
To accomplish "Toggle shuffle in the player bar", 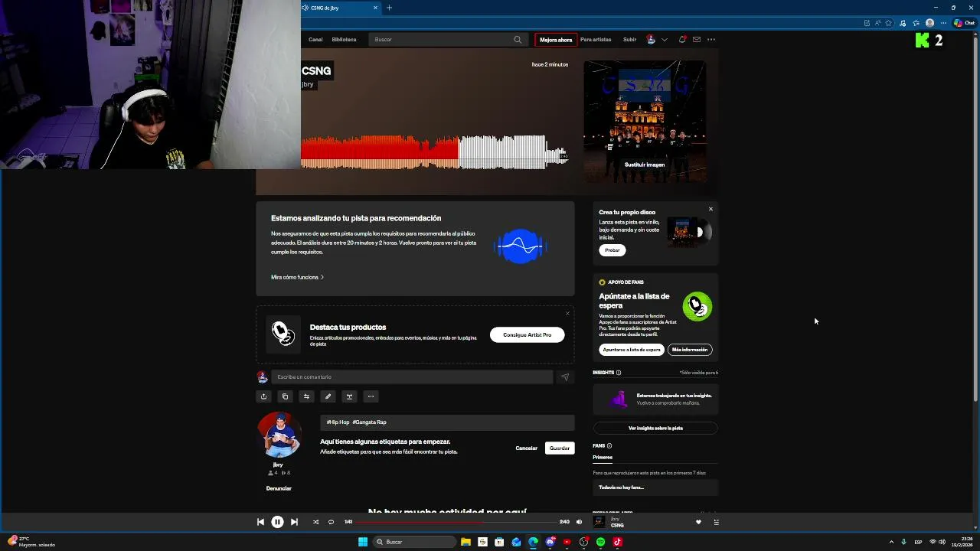I will tap(315, 522).
